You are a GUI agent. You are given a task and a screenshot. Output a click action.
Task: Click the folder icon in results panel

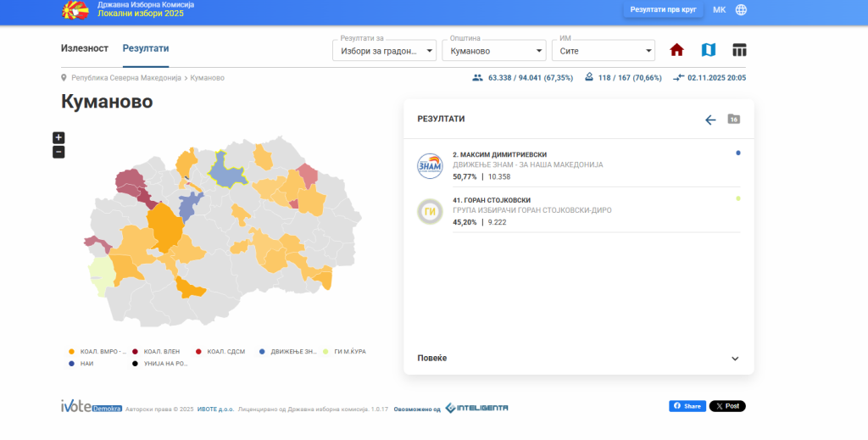pos(734,120)
